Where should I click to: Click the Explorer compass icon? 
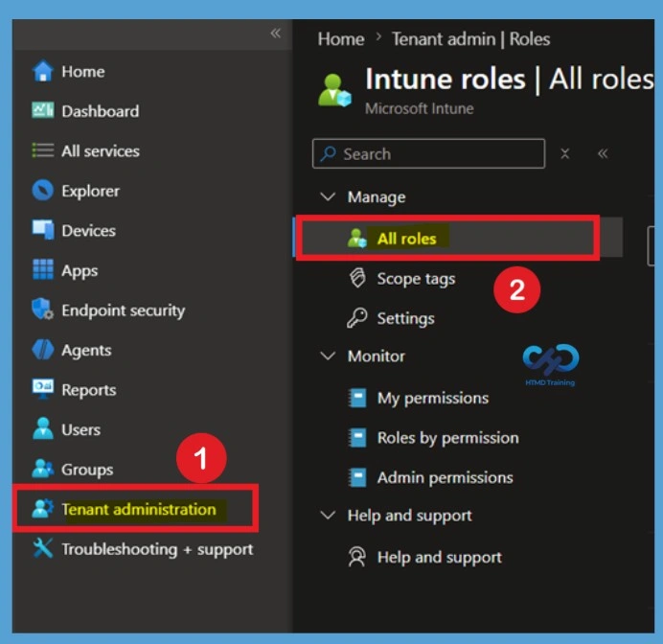point(43,191)
